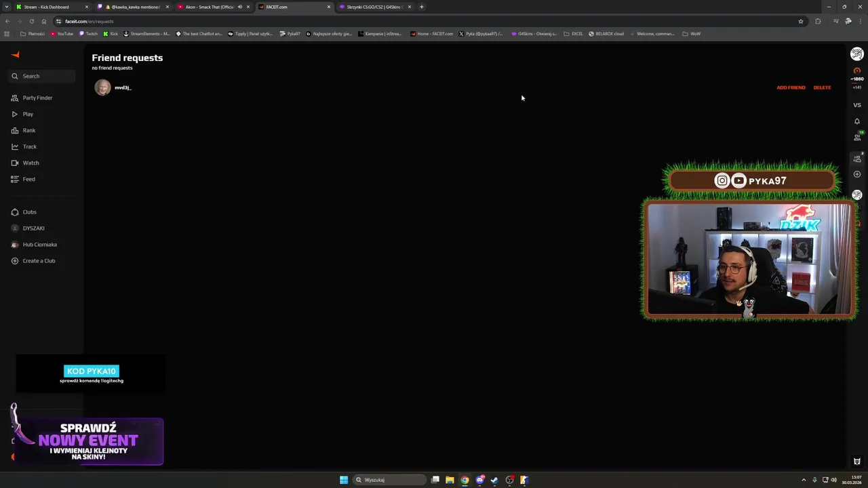
Task: Click the shop icon at the sidebar bottom right
Action: (857, 462)
